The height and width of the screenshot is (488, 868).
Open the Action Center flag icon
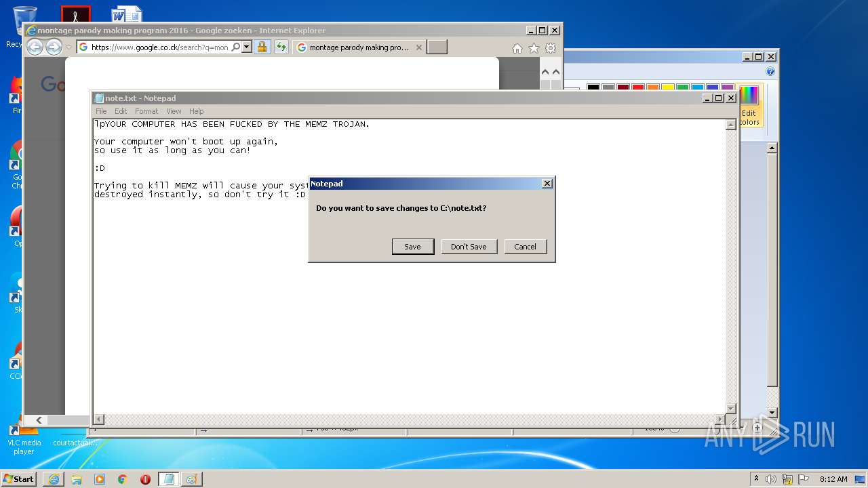[803, 479]
